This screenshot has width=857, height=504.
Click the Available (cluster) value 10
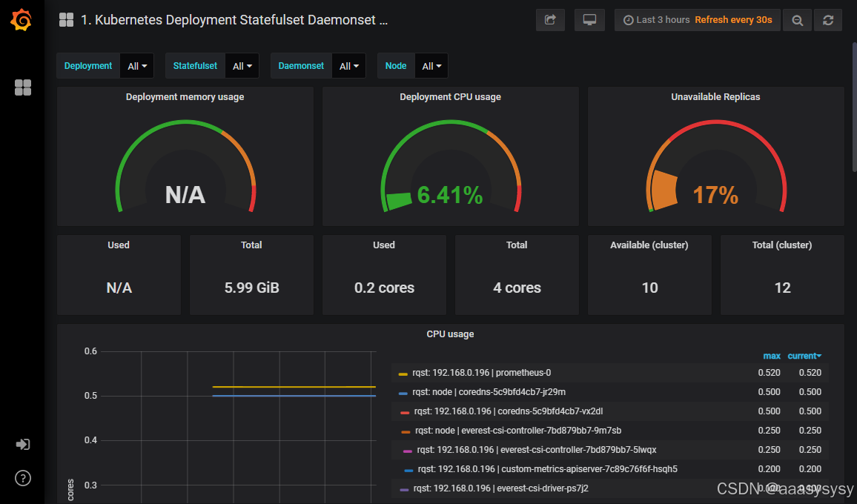tap(649, 288)
